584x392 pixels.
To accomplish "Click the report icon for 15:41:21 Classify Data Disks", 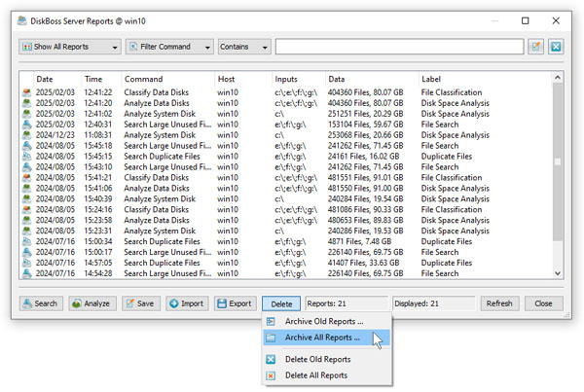I will pyautogui.click(x=26, y=178).
